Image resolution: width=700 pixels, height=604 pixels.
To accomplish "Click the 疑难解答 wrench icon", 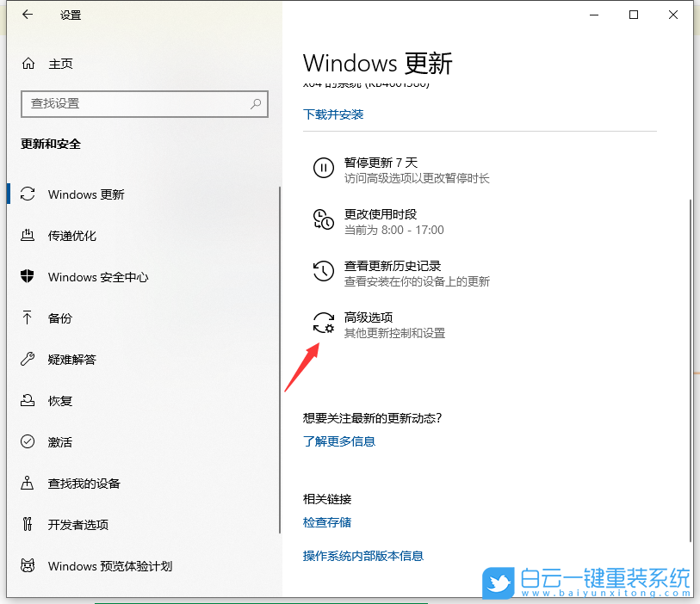I will (28, 360).
